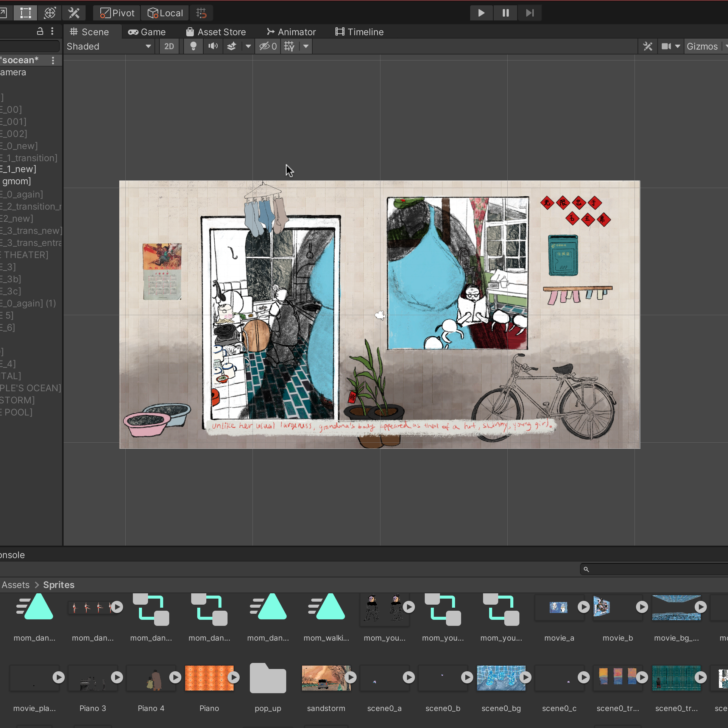Toggle Pivot handle position

pyautogui.click(x=117, y=13)
